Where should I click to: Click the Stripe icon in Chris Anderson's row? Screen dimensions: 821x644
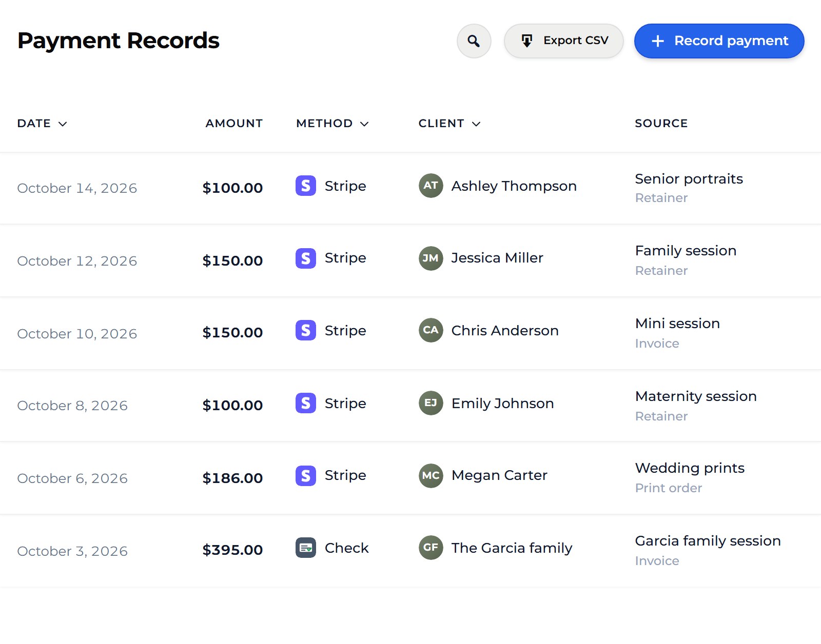[x=306, y=330]
